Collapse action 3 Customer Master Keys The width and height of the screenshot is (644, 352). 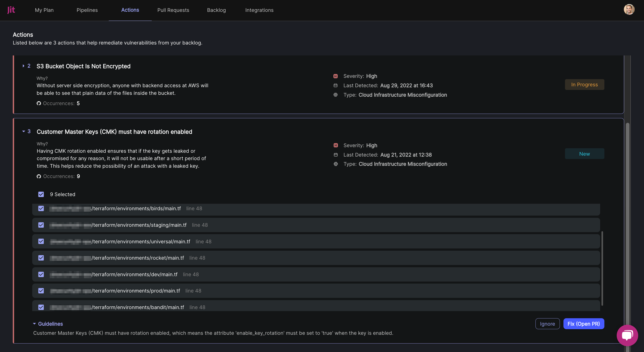click(x=23, y=131)
